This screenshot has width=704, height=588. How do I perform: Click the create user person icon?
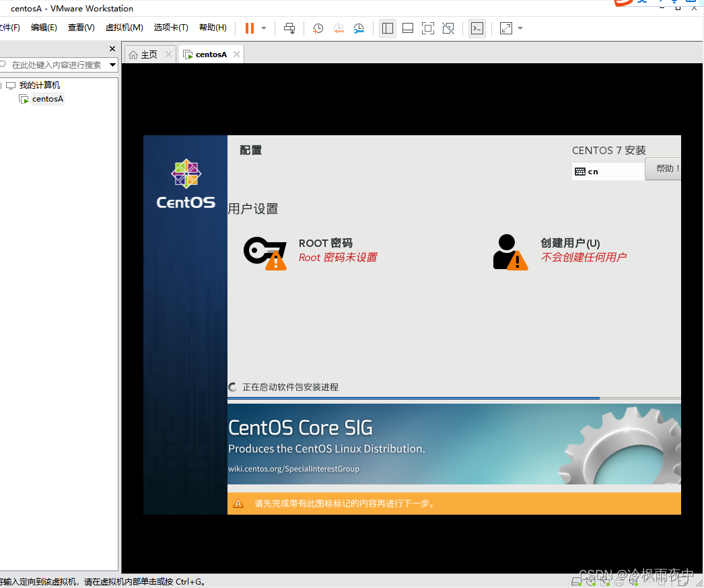click(x=510, y=252)
